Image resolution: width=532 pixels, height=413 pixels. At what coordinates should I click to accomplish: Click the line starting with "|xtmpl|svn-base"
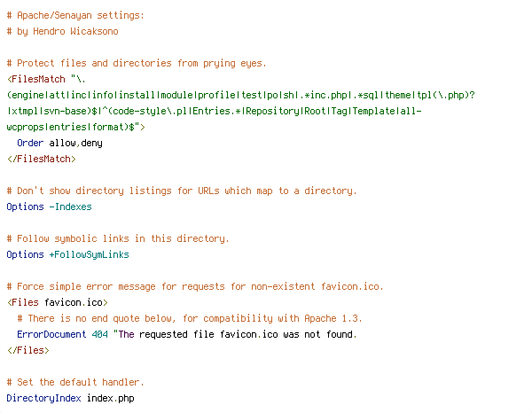(x=213, y=111)
